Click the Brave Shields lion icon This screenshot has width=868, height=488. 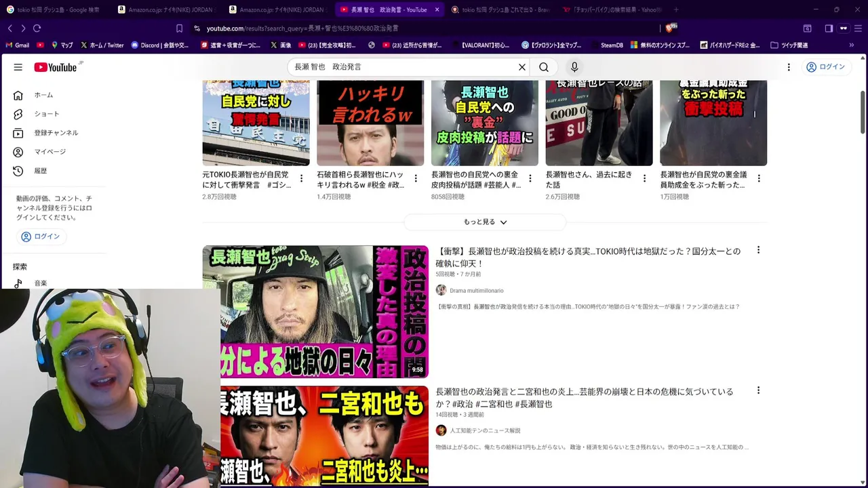669,28
